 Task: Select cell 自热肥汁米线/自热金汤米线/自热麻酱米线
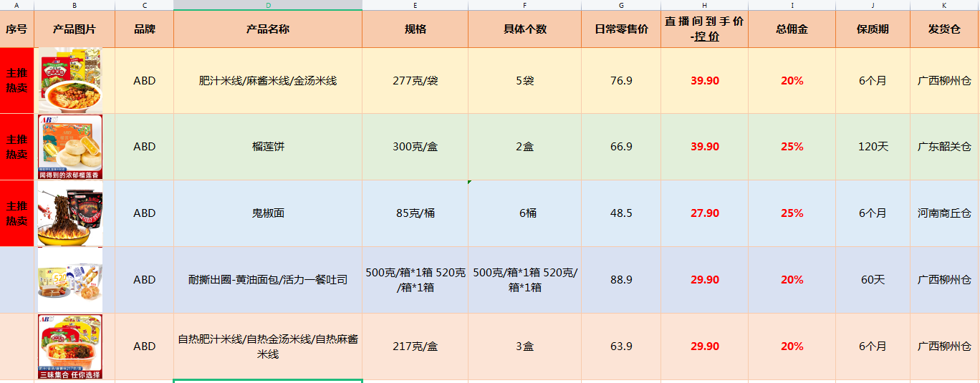[x=268, y=346]
